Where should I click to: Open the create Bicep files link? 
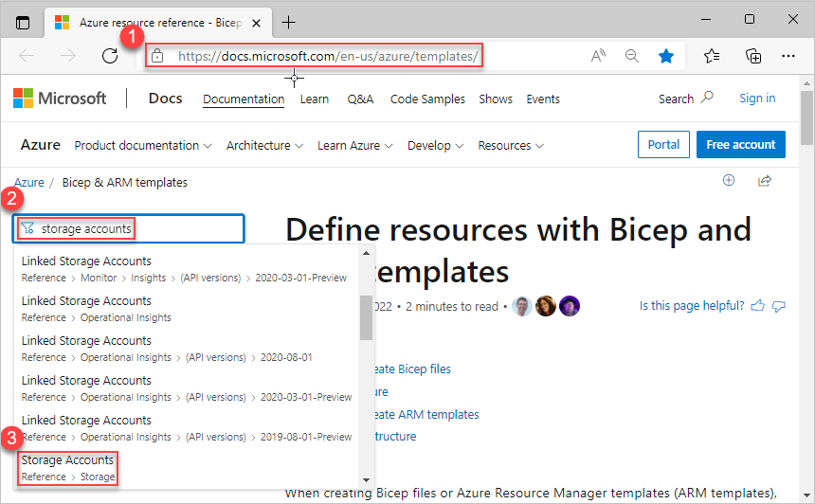[412, 369]
